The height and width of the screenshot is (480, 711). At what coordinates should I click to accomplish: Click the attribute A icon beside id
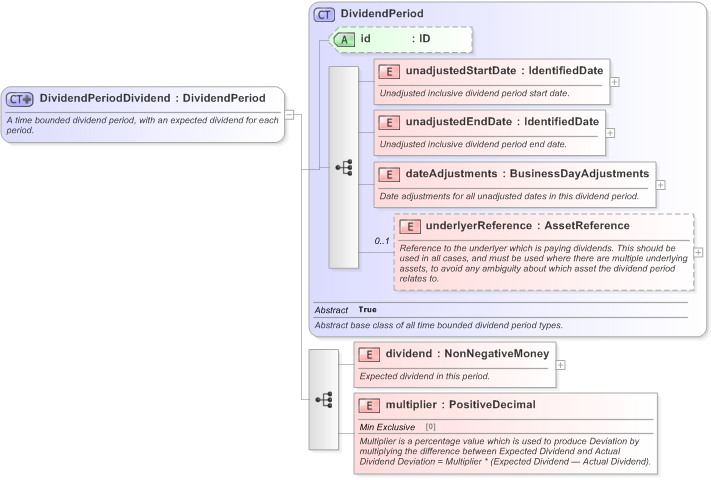[344, 39]
